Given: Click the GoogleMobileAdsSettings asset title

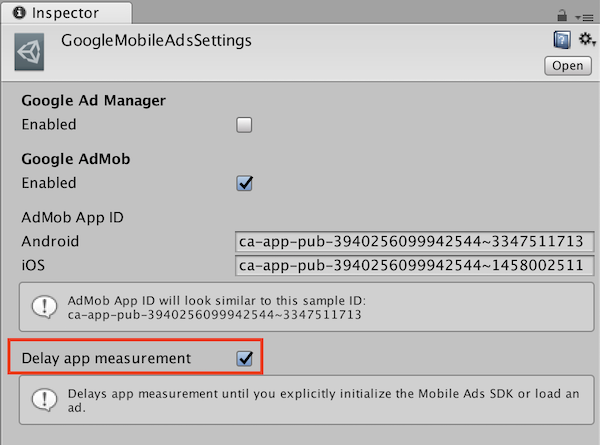Looking at the screenshot, I should pos(156,41).
